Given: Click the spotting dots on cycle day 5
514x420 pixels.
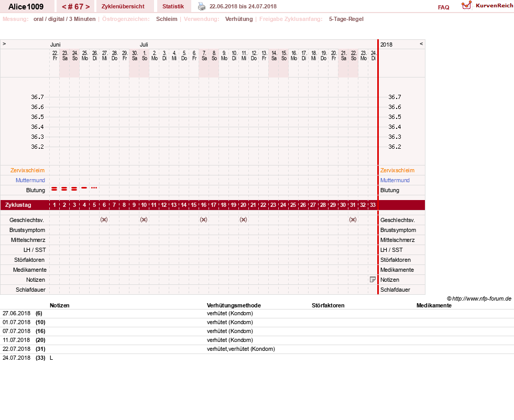Looking at the screenshot, I should coord(94,187).
